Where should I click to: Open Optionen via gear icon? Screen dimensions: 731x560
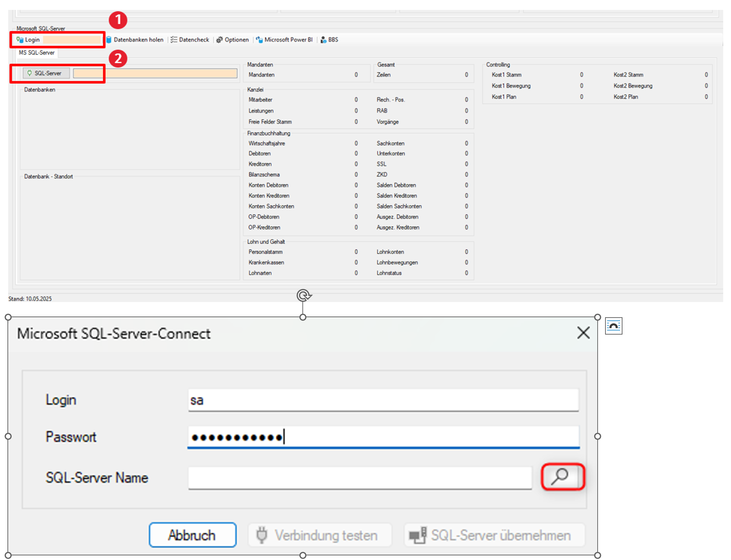(x=233, y=40)
